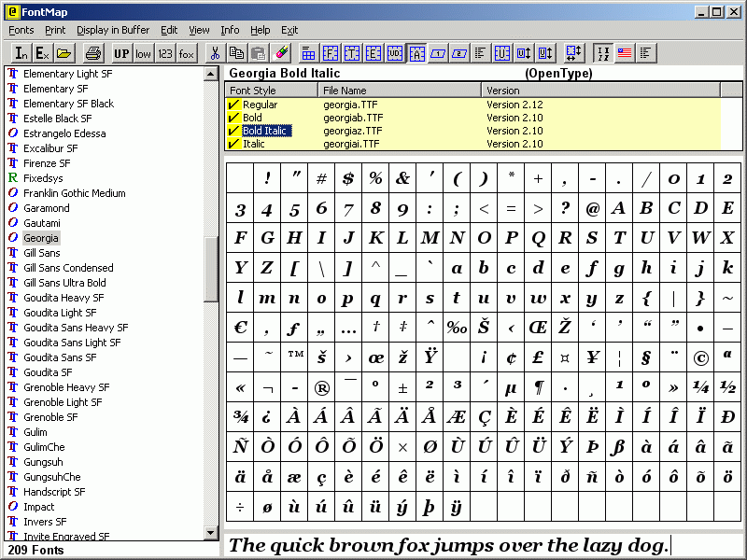Image resolution: width=747 pixels, height=560 pixels.
Task: Click the In font install icon
Action: [x=20, y=53]
